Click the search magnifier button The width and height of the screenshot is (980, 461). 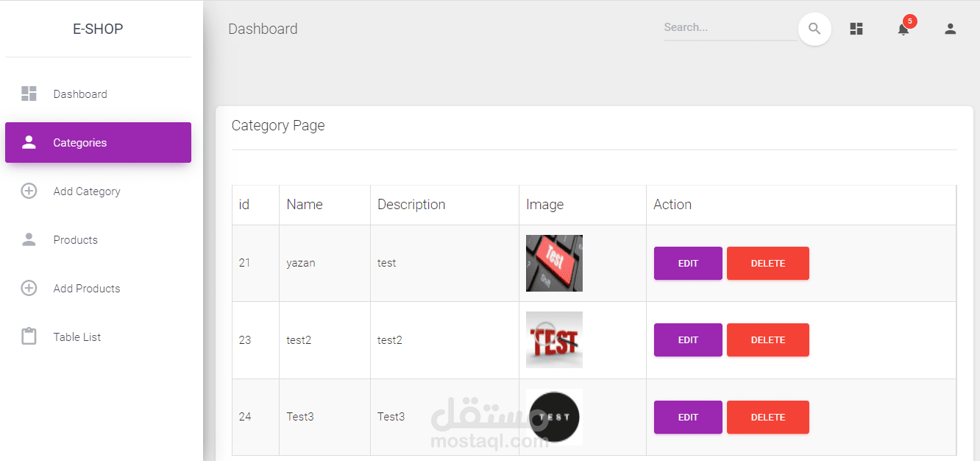(814, 29)
